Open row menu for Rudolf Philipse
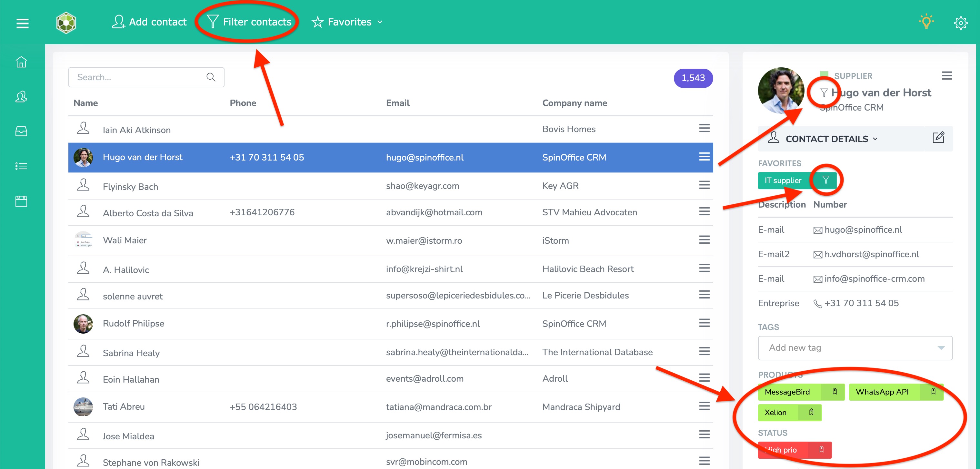Image resolution: width=980 pixels, height=469 pixels. click(x=704, y=323)
